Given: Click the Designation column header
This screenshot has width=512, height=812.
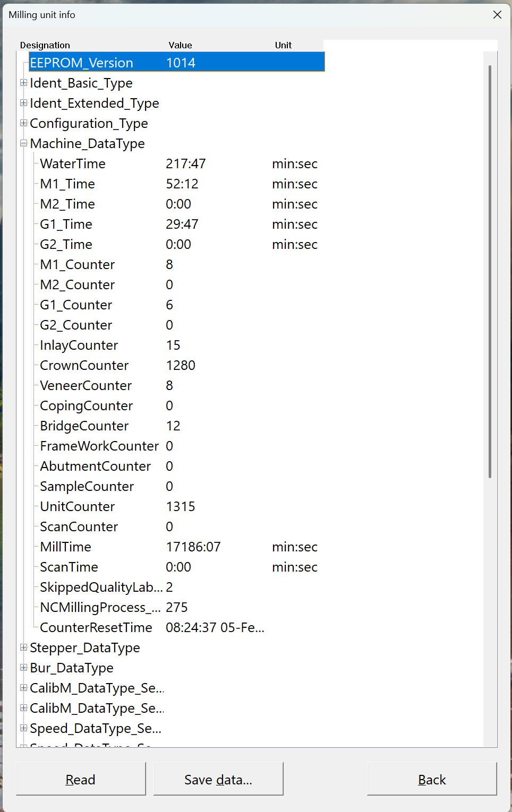Looking at the screenshot, I should pyautogui.click(x=45, y=45).
